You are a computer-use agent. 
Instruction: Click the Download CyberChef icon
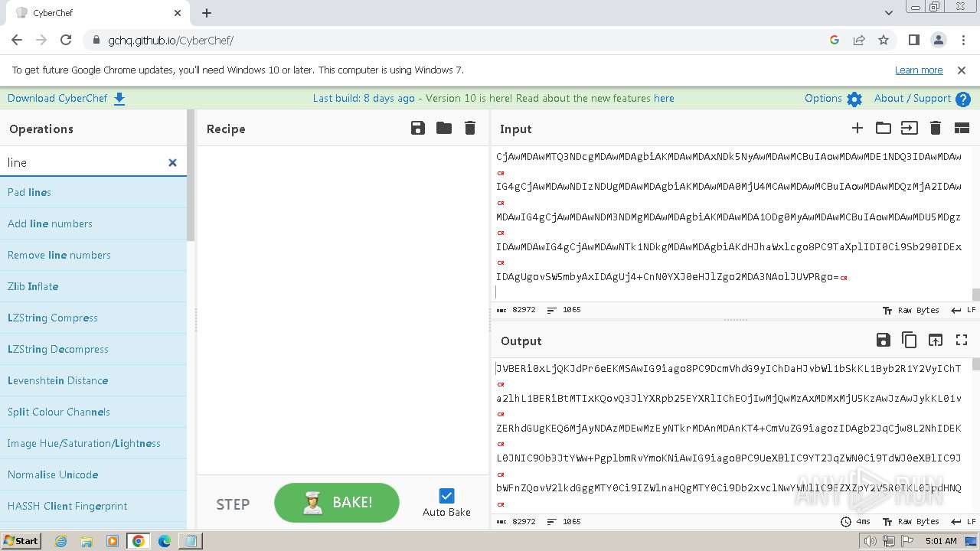pyautogui.click(x=119, y=99)
